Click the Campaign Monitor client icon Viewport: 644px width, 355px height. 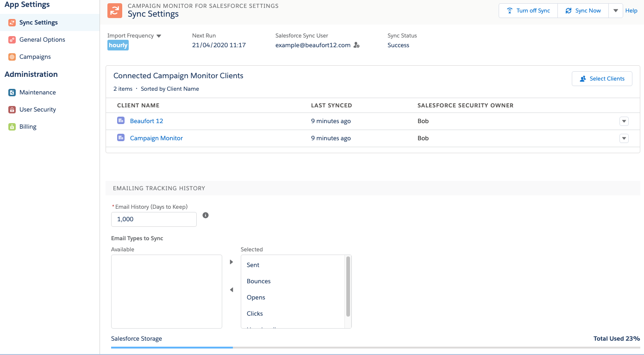[x=121, y=137]
